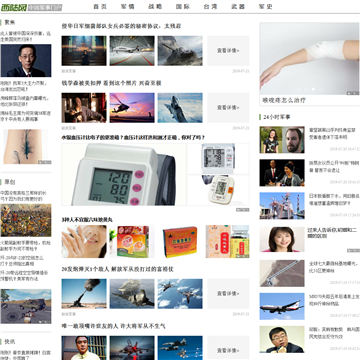This screenshot has width=360, height=360.
Task: Open the news headline about 日本新舰
Action: [x=334, y=199]
